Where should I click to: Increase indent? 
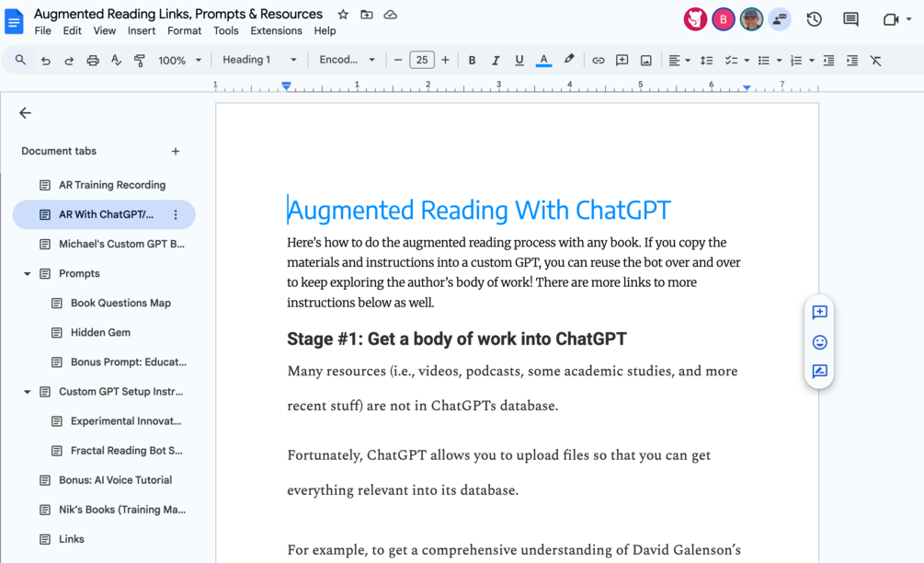(852, 60)
